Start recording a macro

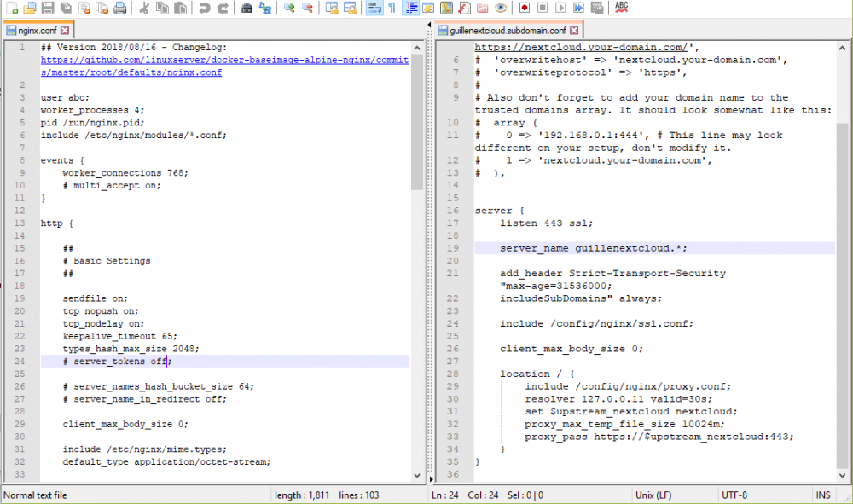tap(525, 8)
